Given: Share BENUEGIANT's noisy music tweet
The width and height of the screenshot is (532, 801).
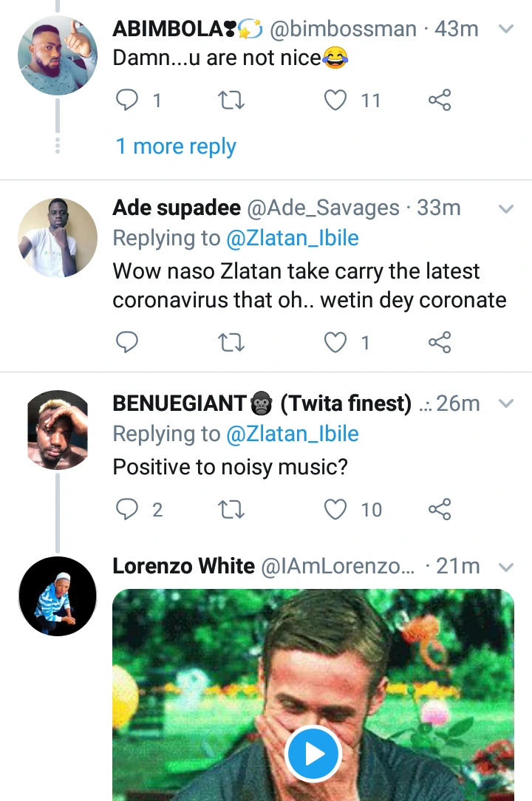Looking at the screenshot, I should pyautogui.click(x=440, y=509).
